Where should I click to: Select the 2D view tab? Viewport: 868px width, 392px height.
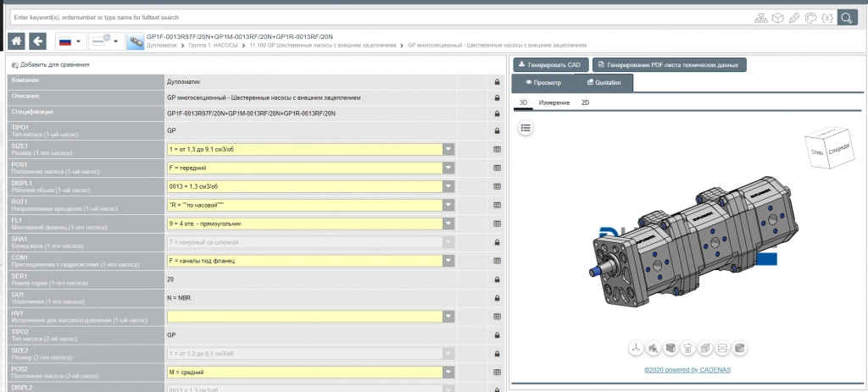tap(585, 102)
